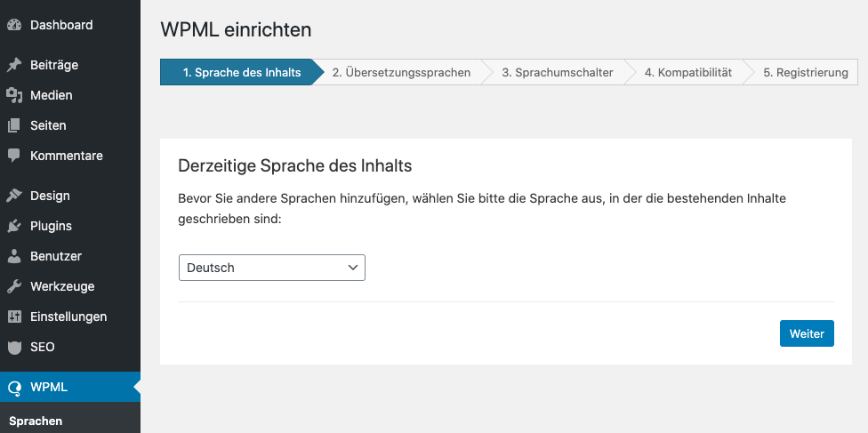The width and height of the screenshot is (868, 433).
Task: Click the Kommentare speech bubble icon
Action: pyautogui.click(x=14, y=156)
